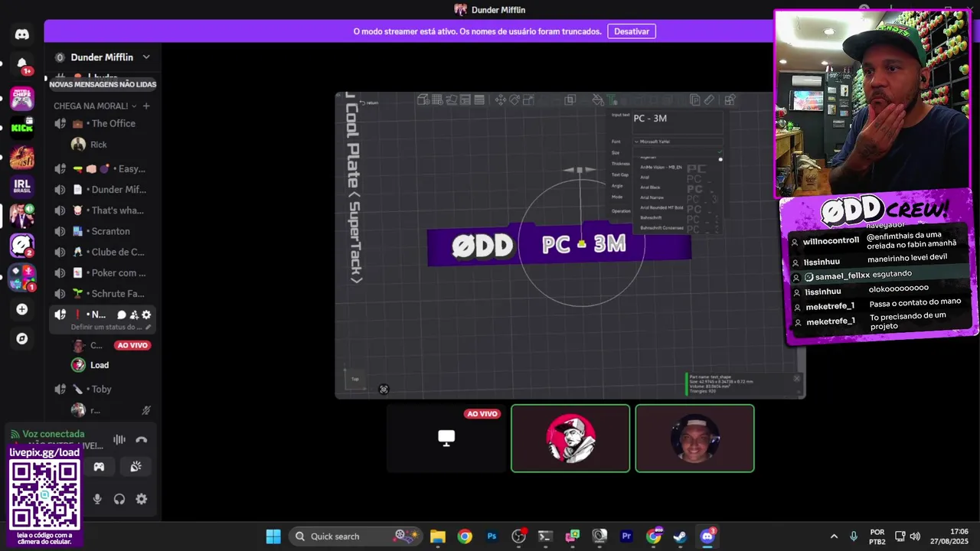Open Photoshop from the taskbar

coord(492,536)
